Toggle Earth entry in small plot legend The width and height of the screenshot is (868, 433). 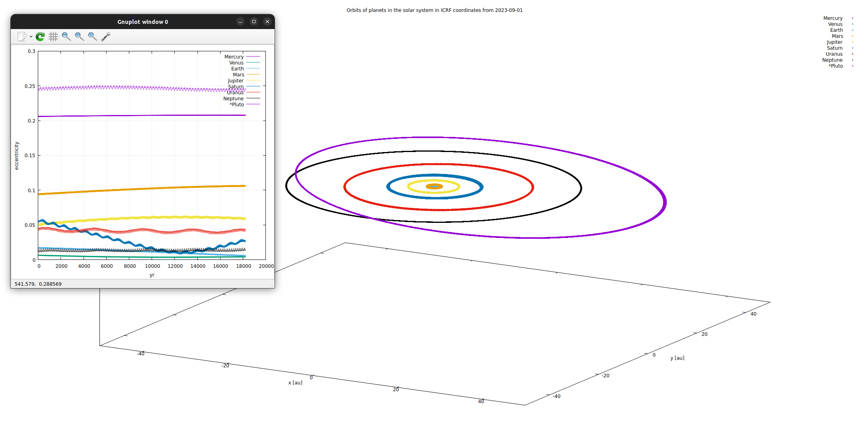pyautogui.click(x=237, y=69)
